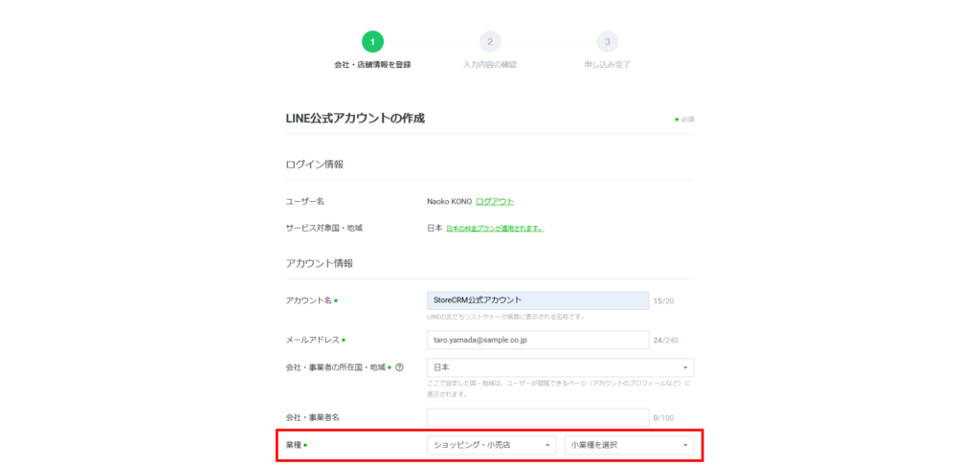This screenshot has width=980, height=465.
Task: Click the LINE公式アカウントの作成 heading
Action: [355, 119]
